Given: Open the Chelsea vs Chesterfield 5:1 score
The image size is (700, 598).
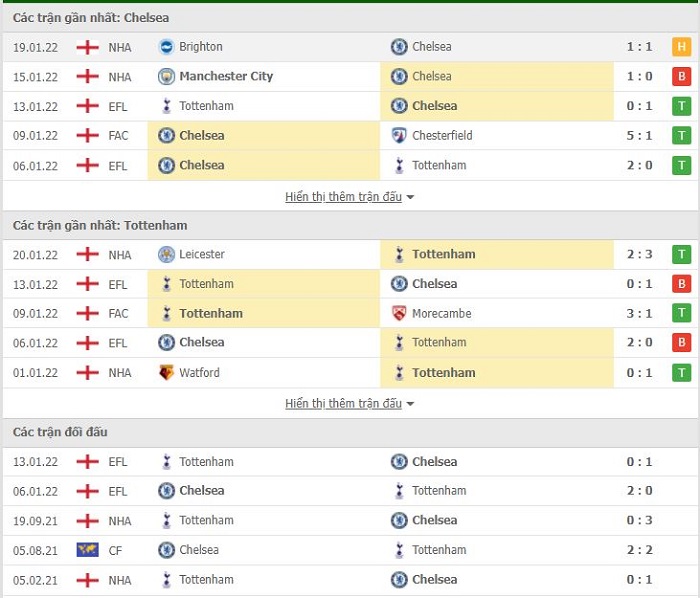Looking at the screenshot, I should [x=639, y=135].
